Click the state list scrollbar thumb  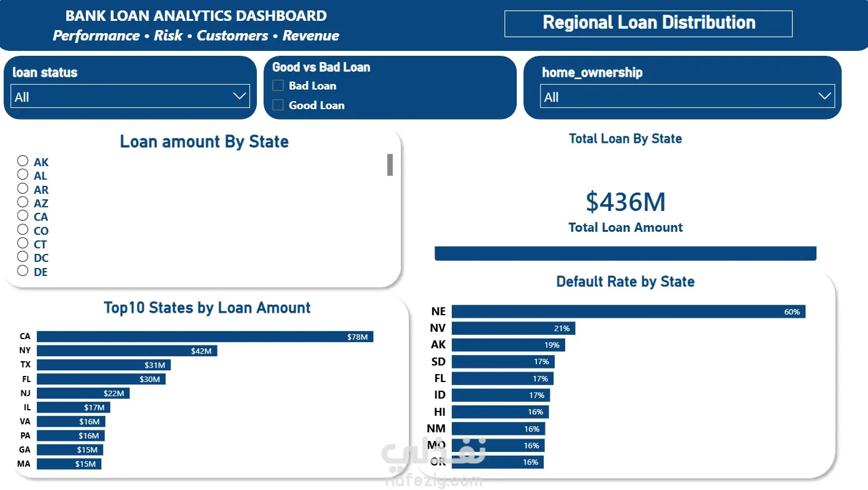(x=390, y=165)
